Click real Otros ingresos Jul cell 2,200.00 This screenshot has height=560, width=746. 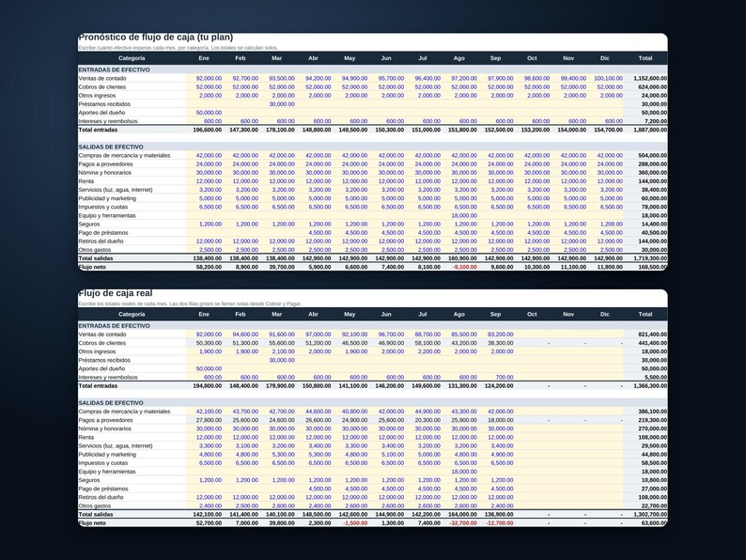[429, 351]
